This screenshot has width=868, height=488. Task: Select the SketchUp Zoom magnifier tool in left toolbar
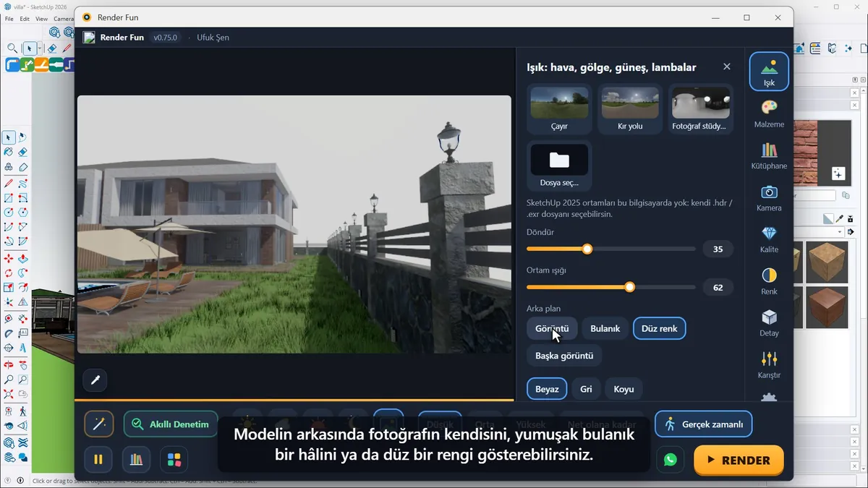[x=8, y=380]
